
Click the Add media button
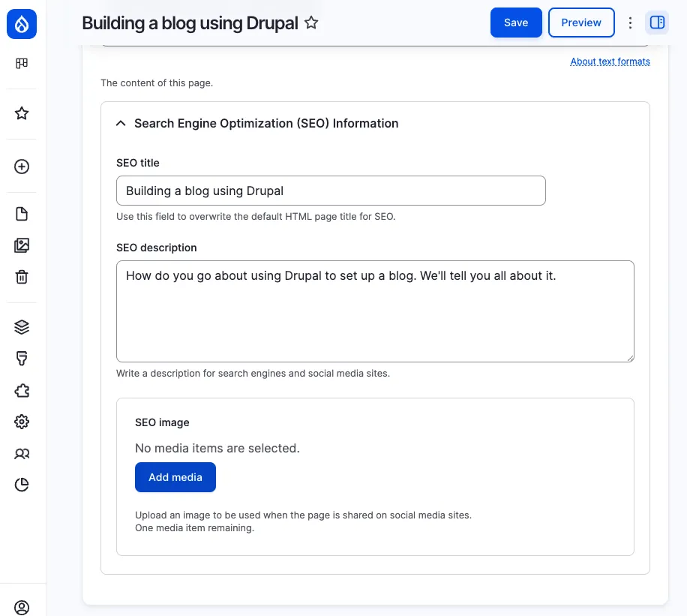pyautogui.click(x=175, y=477)
